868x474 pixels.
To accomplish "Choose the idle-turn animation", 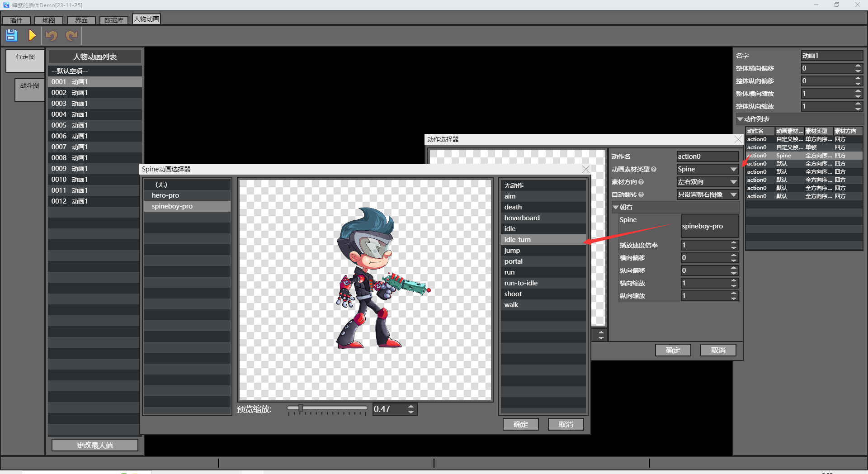I will point(543,240).
